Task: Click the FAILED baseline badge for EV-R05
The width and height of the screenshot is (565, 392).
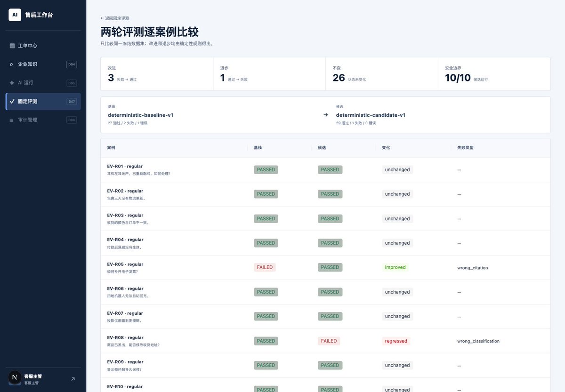Action: 265,267
